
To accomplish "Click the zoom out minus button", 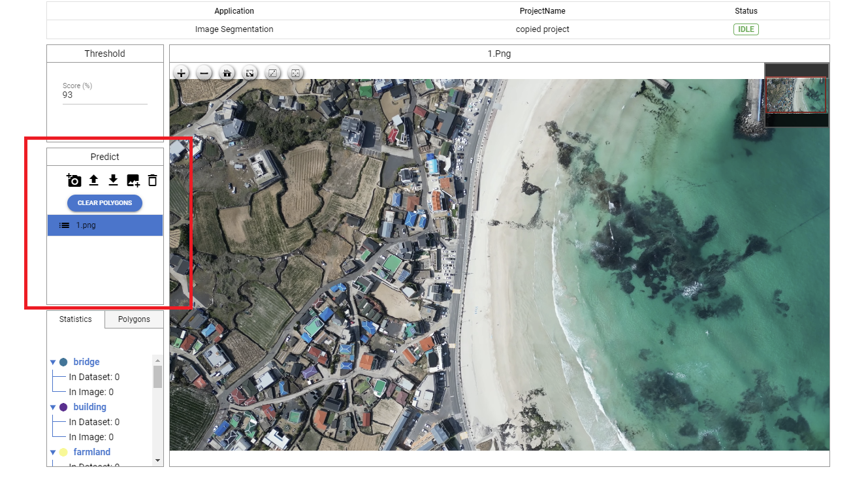I will point(204,73).
